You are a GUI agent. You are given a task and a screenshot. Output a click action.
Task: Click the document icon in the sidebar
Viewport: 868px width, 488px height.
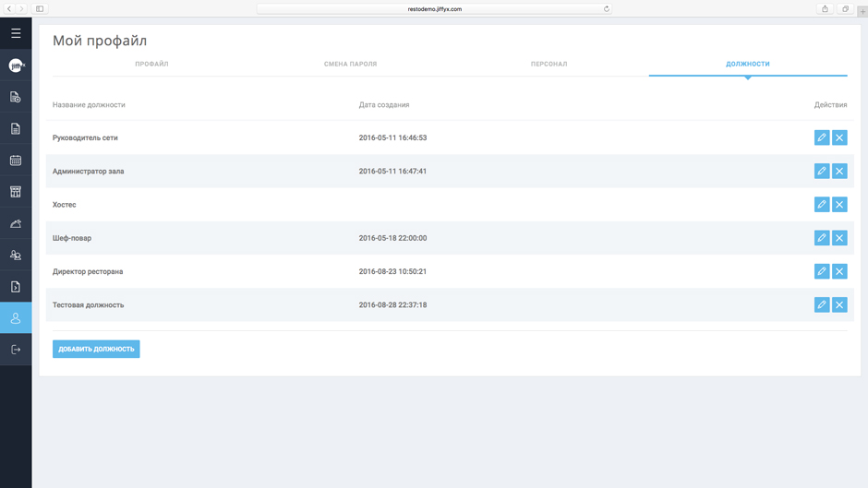pyautogui.click(x=16, y=129)
